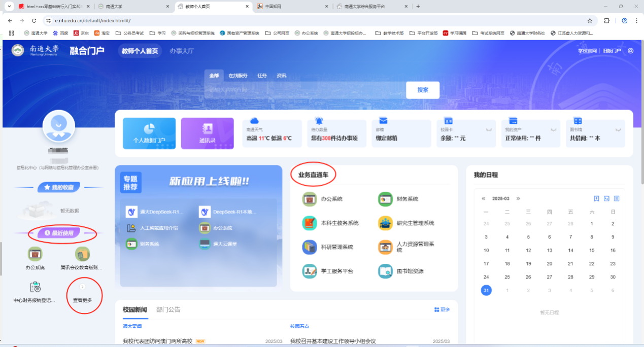Open the 本科生教务系统 icon
Screen dimensions: 644x347
310,223
